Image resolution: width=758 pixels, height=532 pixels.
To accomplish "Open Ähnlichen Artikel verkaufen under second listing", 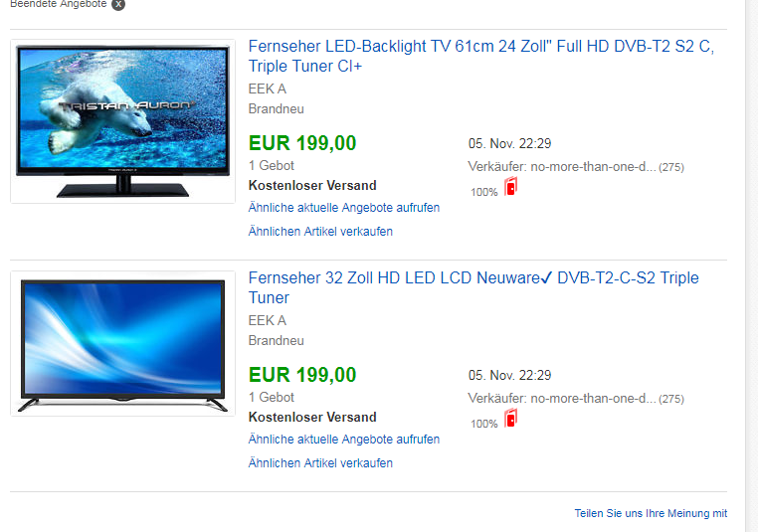I will (320, 463).
